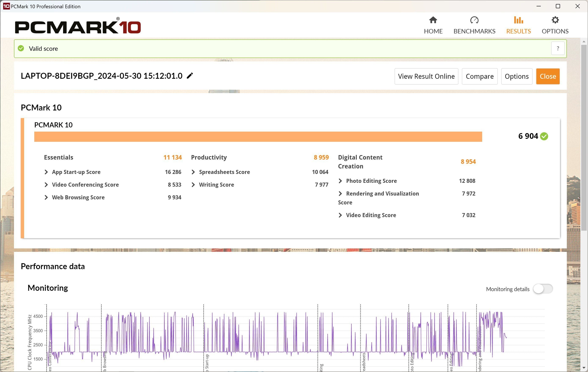Click the 2500 MHz axis label
Viewport: 588px width, 372px height.
click(38, 345)
